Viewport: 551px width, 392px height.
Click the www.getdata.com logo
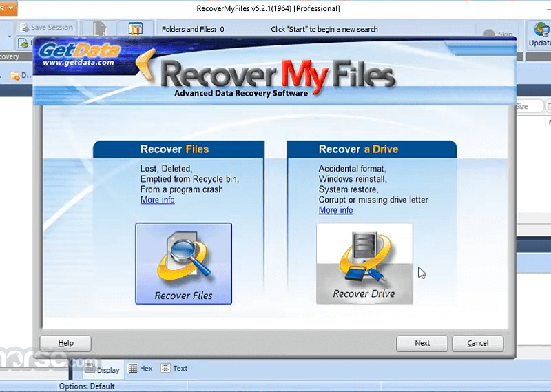click(79, 56)
